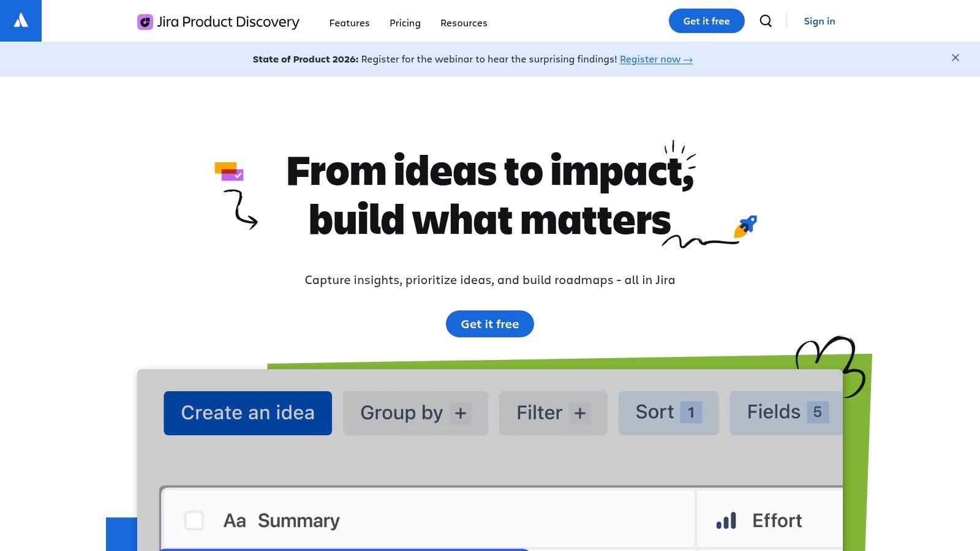Open the Pricing page

(405, 23)
